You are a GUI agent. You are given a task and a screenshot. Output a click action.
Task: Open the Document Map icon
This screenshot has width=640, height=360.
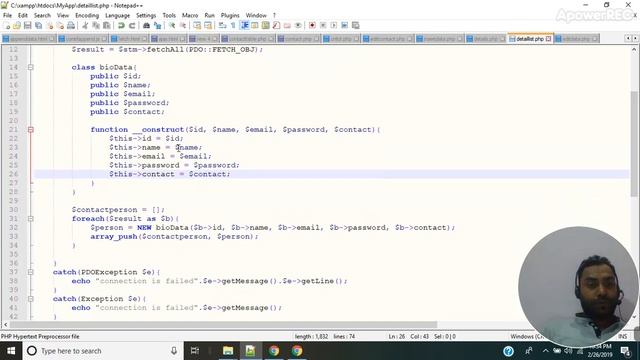pos(265,25)
